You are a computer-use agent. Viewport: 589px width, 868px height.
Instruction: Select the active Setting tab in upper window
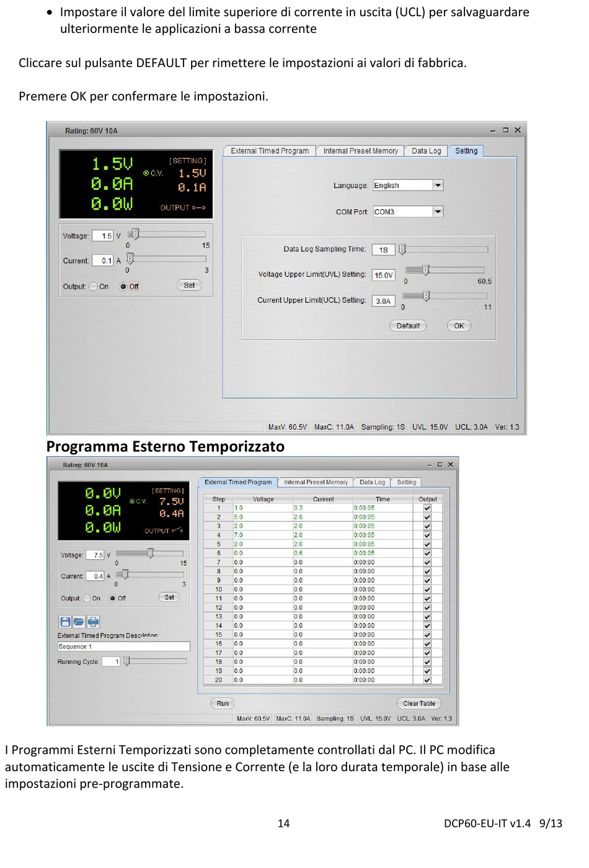point(466,151)
